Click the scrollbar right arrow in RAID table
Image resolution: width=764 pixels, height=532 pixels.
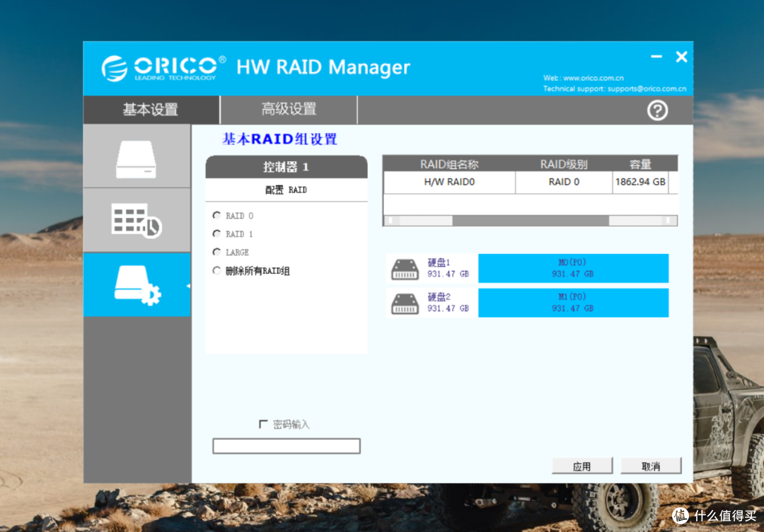[670, 221]
